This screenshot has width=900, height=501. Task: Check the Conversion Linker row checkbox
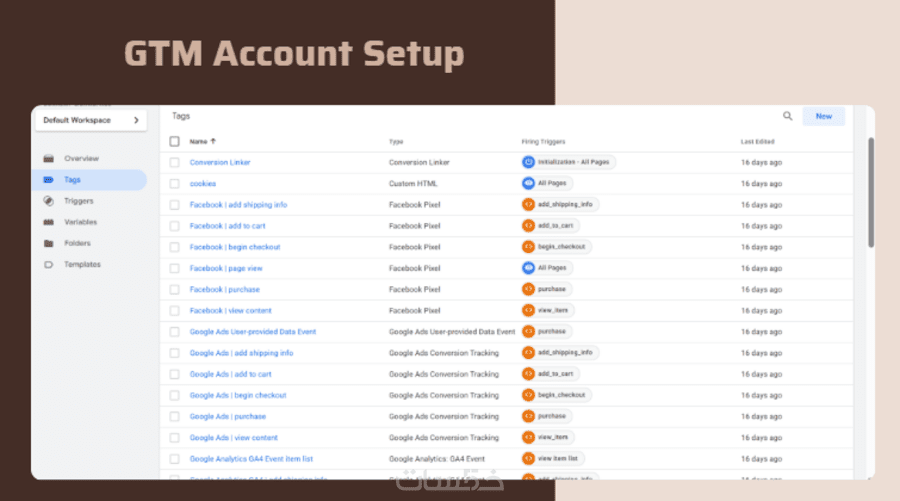[x=175, y=162]
